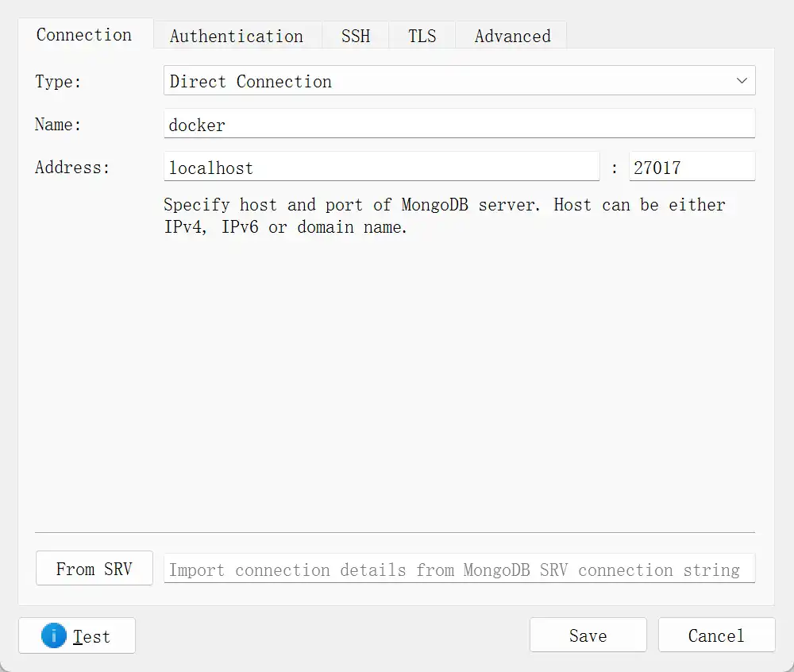
Task: Open the Direct Connection type combo box
Action: (x=445, y=81)
